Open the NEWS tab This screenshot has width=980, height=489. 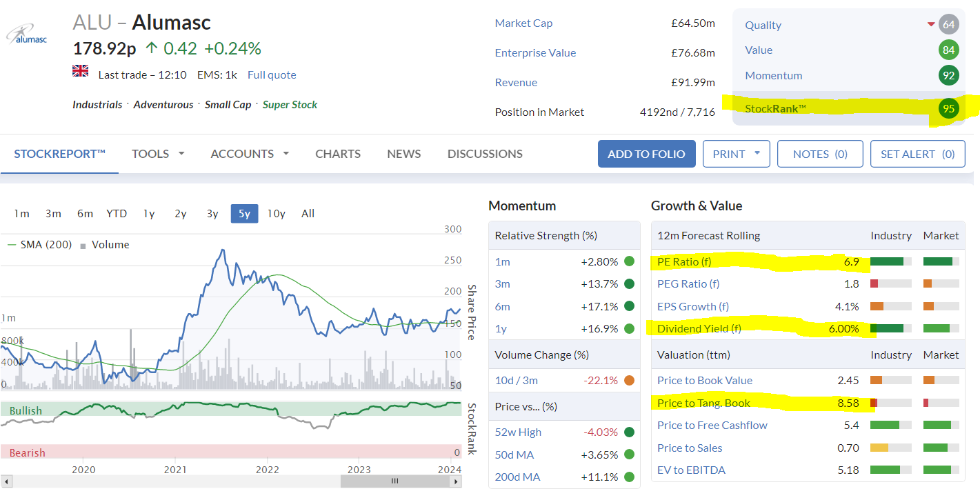pos(404,154)
